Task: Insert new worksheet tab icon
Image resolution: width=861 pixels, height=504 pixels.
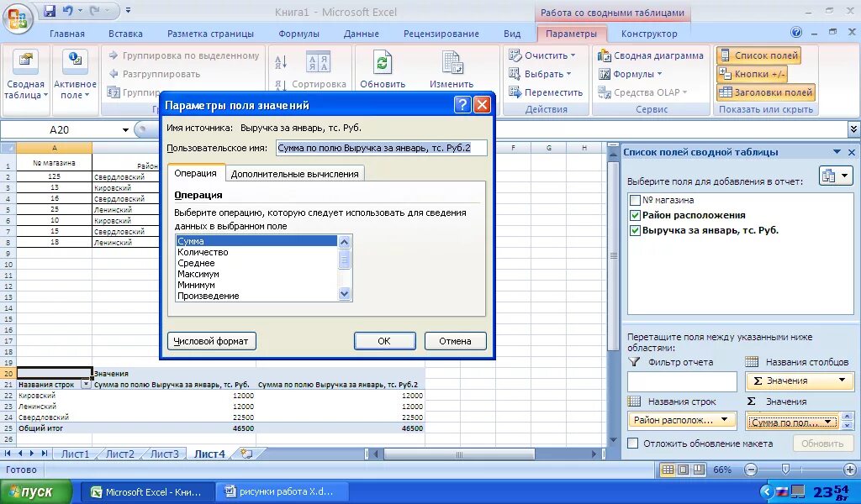Action: coord(246,454)
